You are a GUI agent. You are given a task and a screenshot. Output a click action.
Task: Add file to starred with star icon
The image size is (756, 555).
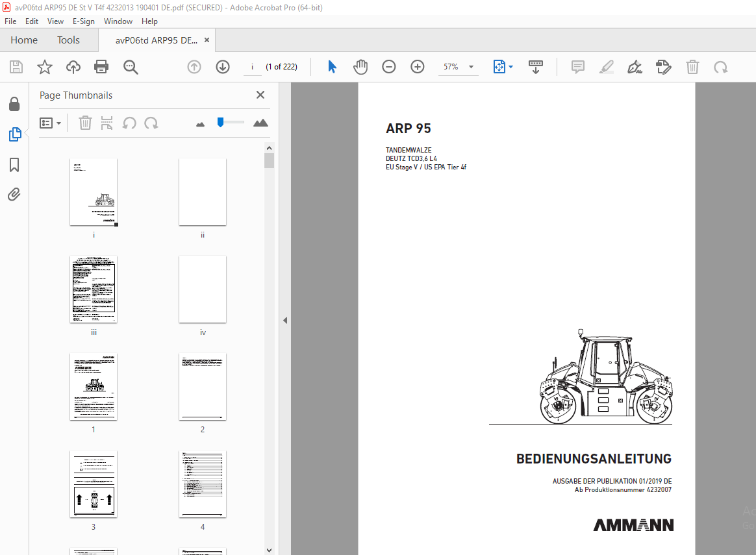(x=45, y=67)
